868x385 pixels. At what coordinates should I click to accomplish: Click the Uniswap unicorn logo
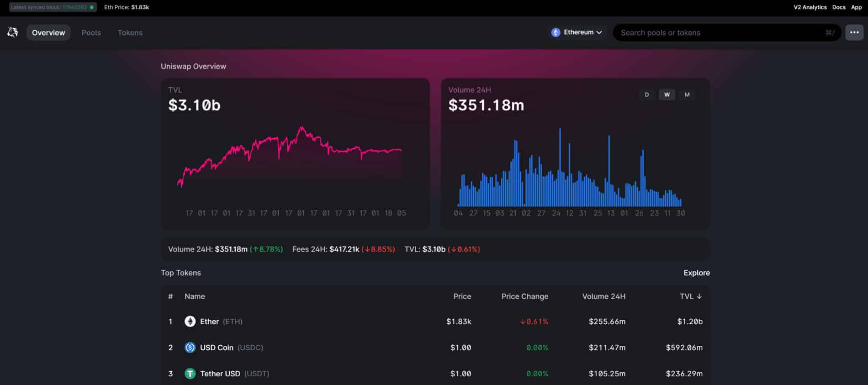click(13, 32)
